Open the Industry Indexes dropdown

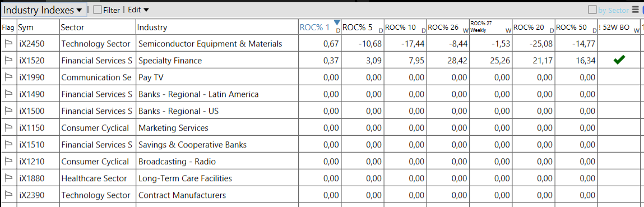pyautogui.click(x=43, y=10)
